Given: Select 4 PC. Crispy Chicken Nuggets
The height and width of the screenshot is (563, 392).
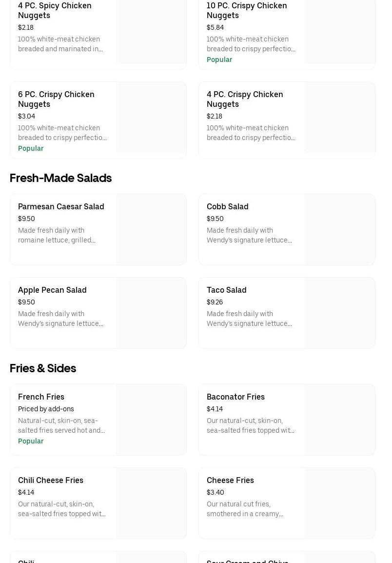Looking at the screenshot, I should (245, 99).
